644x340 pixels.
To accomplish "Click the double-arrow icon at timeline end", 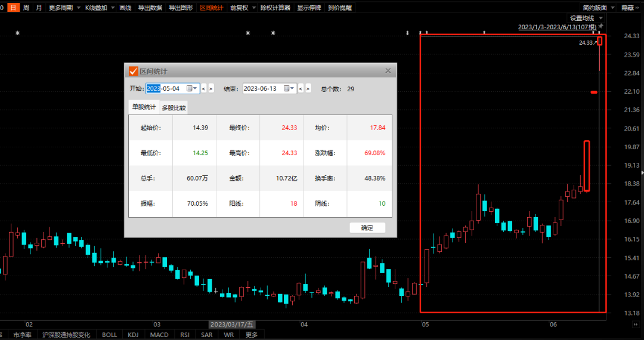I will (636, 324).
